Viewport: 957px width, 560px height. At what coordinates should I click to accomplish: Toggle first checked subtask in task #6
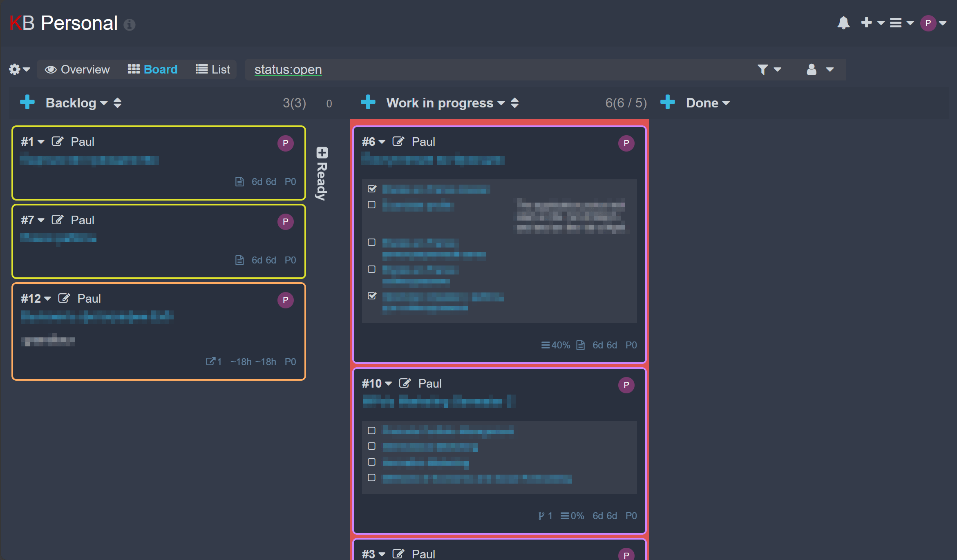pos(372,189)
